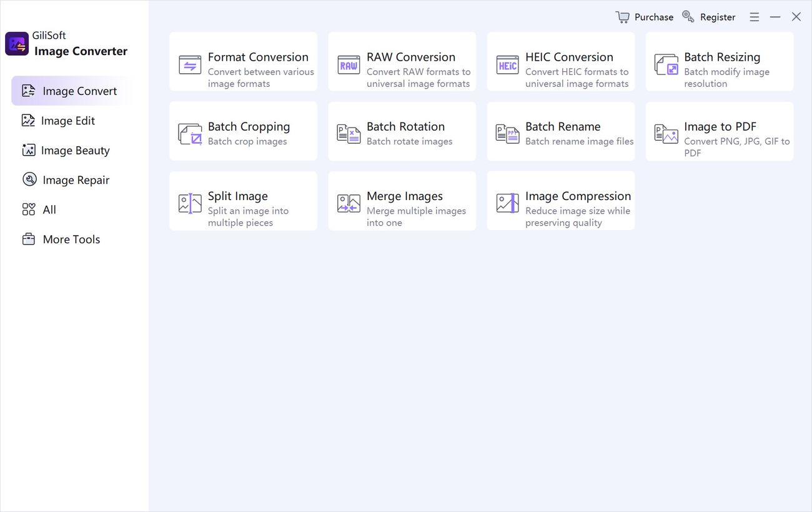Launch RAW Conversion by its title
Screen dimensions: 812x512
coord(411,57)
